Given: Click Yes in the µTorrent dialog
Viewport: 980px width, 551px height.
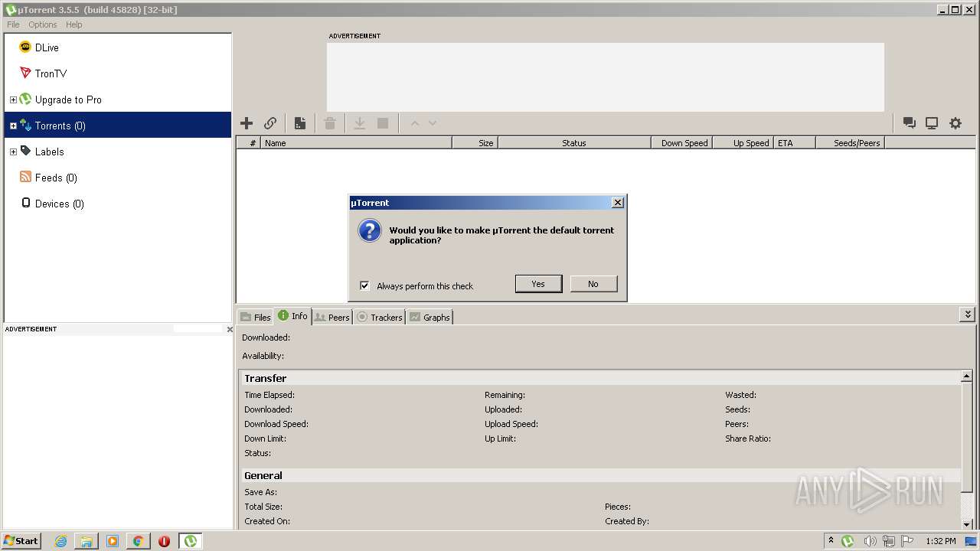Looking at the screenshot, I should (538, 284).
